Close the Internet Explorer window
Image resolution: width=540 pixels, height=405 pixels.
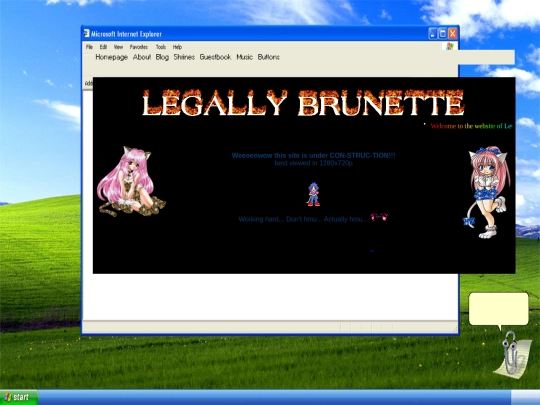click(453, 34)
